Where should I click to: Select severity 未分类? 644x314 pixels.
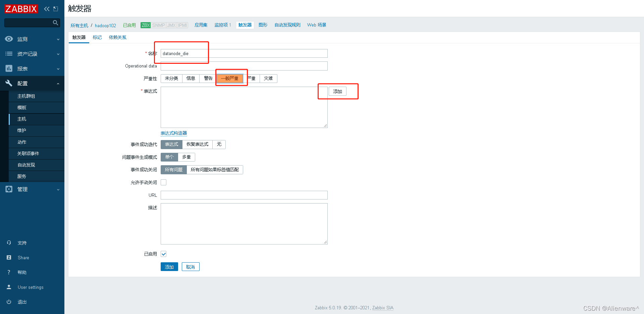coord(171,78)
